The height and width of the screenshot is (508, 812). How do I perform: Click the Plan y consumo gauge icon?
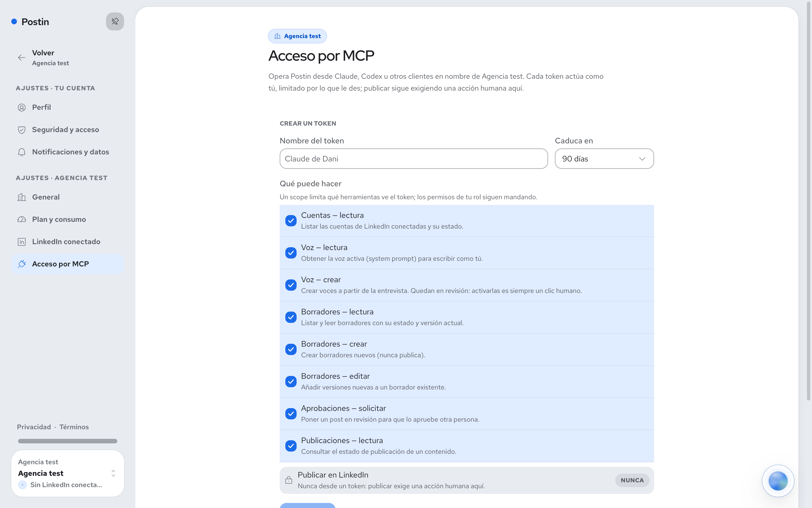(x=22, y=219)
